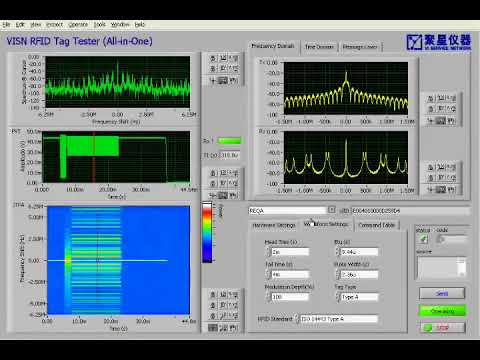The width and height of the screenshot is (480, 360).
Task: Toggle Y-axis autoscale lock for the JTFA graph
Action: coord(213,305)
